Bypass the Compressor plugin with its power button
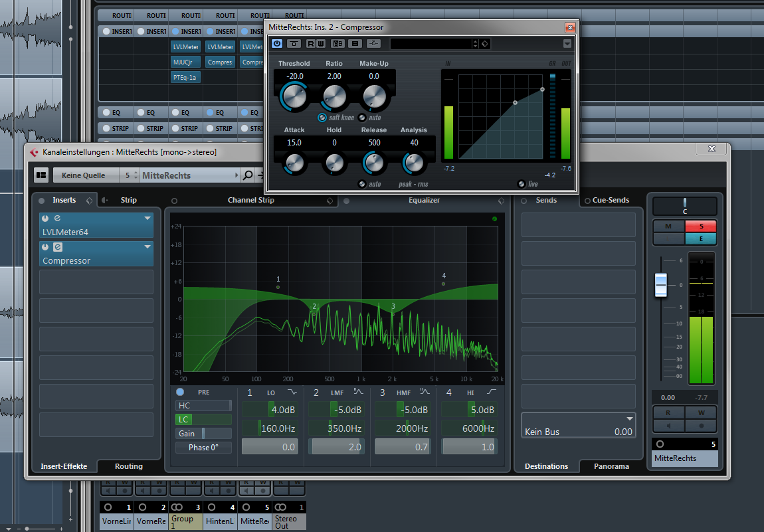The width and height of the screenshot is (764, 532). (x=277, y=43)
